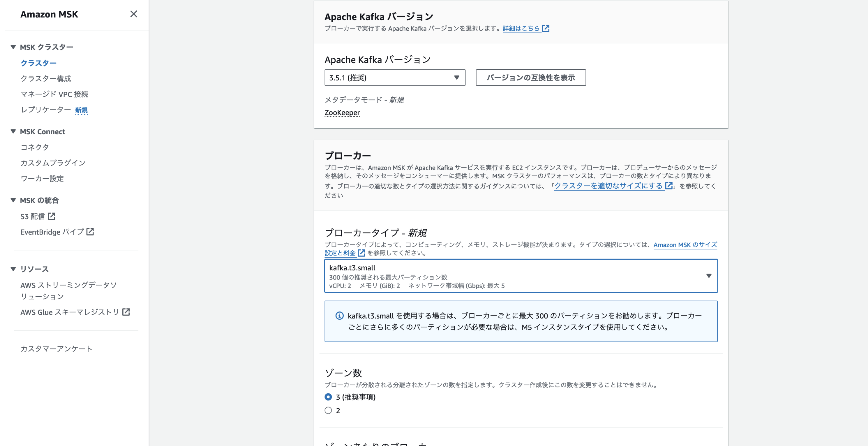
Task: Click the info icon in kafka.t3.small notice
Action: tap(339, 316)
